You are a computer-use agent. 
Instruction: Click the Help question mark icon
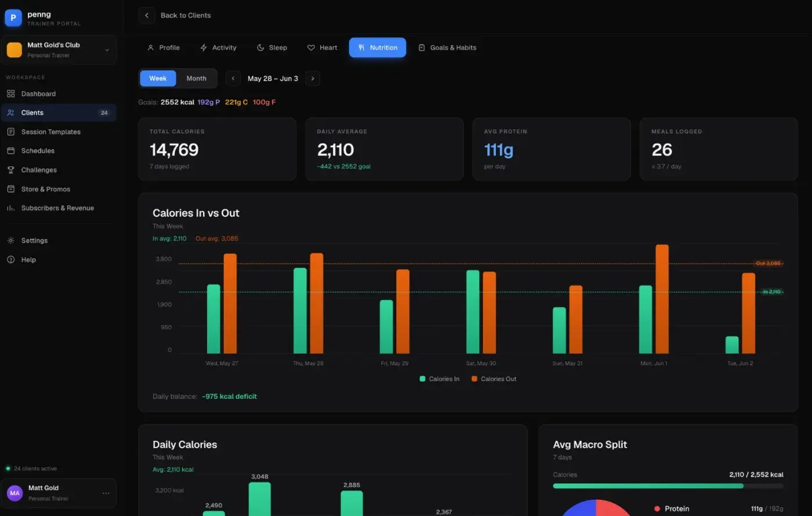point(10,260)
